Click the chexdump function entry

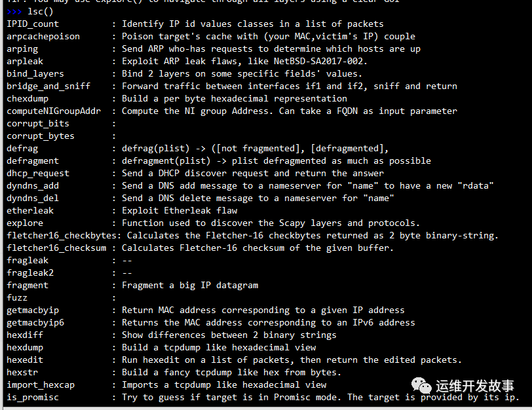click(28, 98)
